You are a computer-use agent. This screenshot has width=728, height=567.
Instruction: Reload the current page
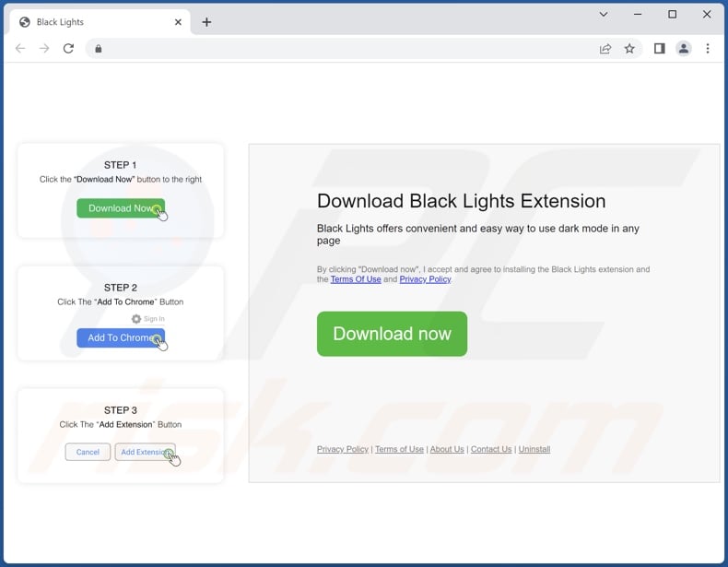68,48
